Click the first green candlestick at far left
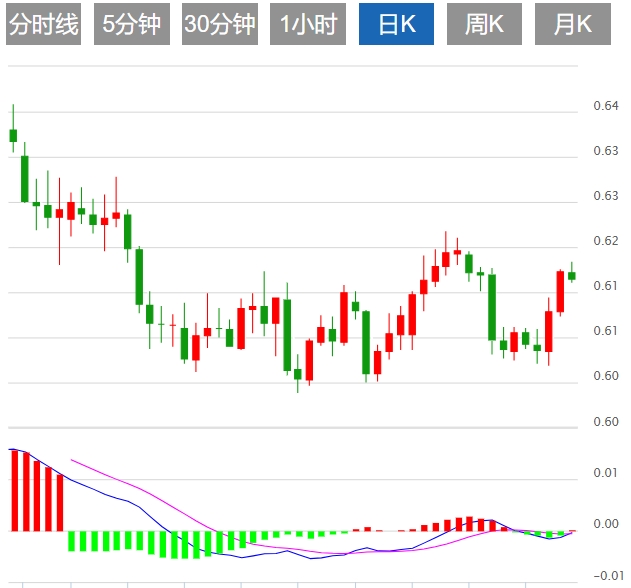Screen dimensions: 631x588 coord(13,135)
